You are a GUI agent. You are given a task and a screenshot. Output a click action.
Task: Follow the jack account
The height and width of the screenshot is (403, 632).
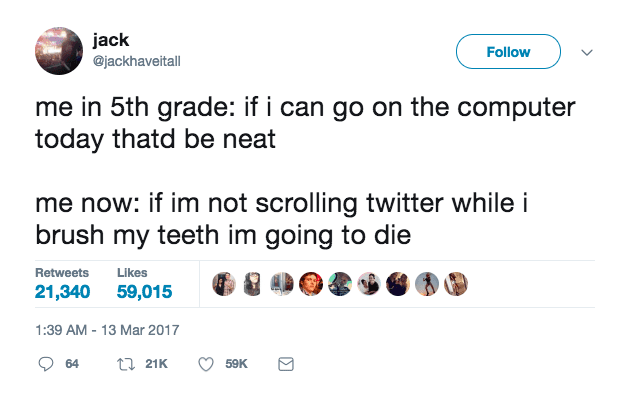point(509,52)
